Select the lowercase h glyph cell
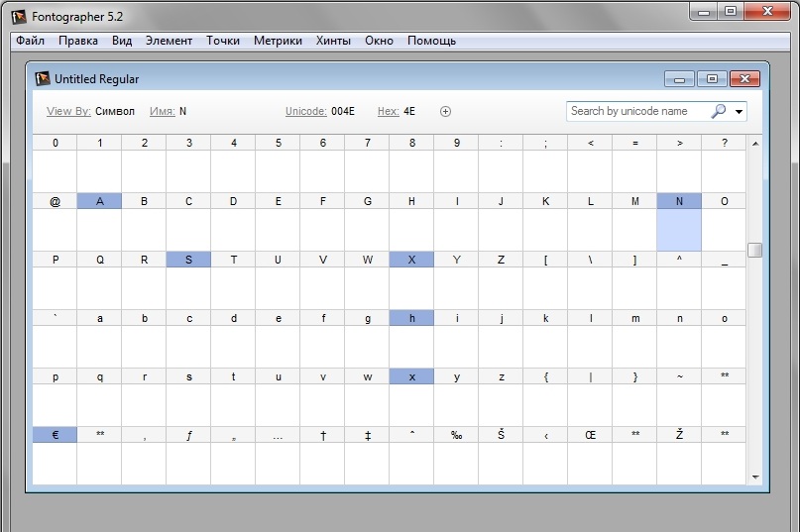Viewport: 800px width, 532px height. (411, 339)
